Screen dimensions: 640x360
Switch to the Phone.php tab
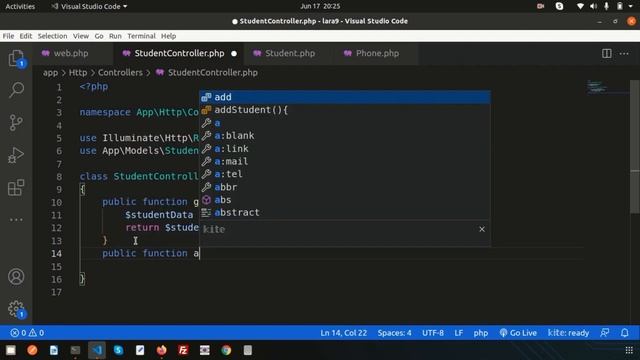376,53
